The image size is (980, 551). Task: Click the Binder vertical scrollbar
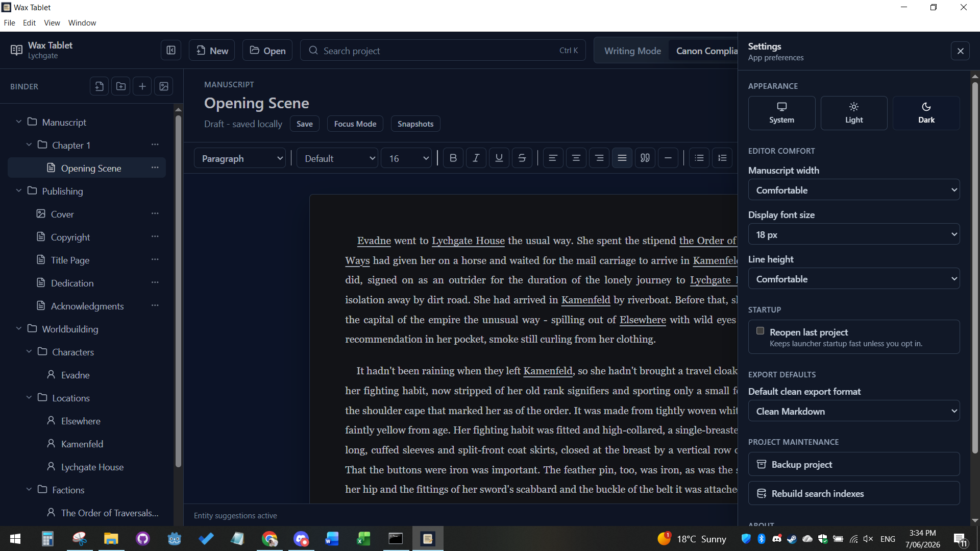coord(178,291)
